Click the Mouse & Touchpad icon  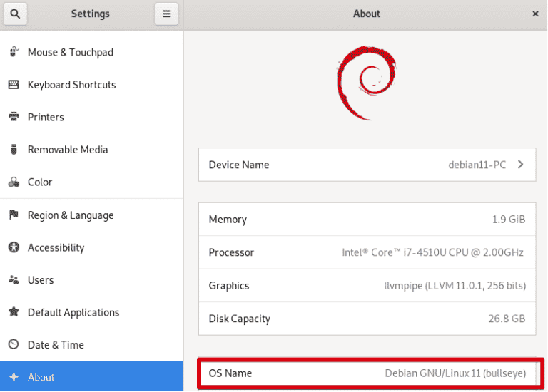[14, 52]
